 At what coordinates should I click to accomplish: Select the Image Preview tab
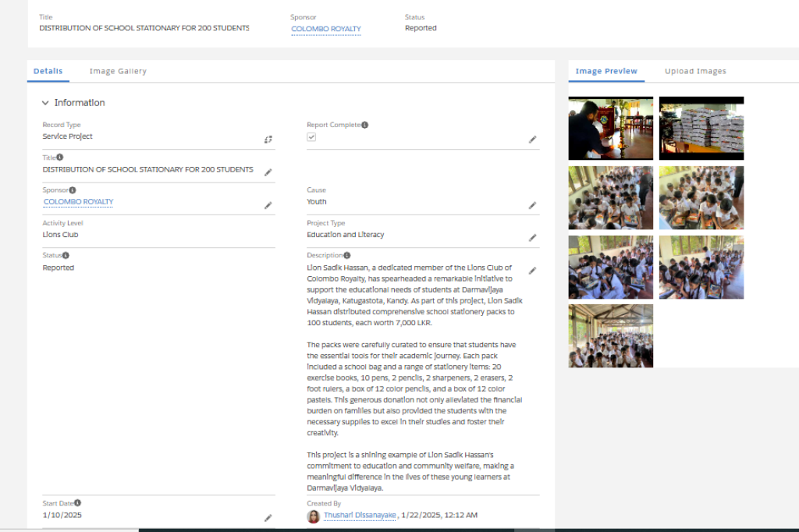pyautogui.click(x=606, y=71)
